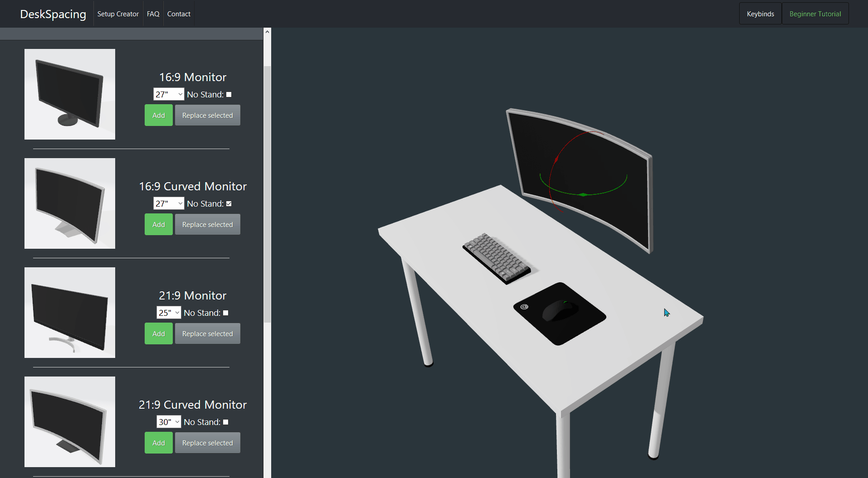This screenshot has height=478, width=868.
Task: Click the 16:9 Monitor preview thumbnail
Action: [x=70, y=94]
